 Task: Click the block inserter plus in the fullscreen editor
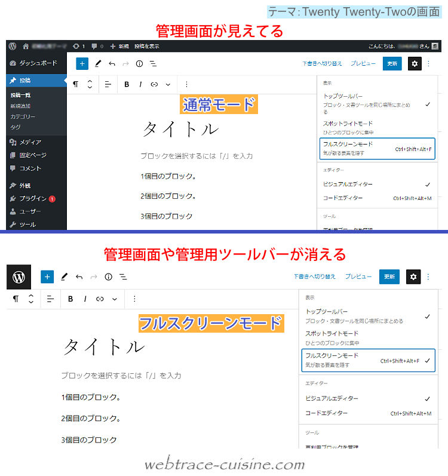47,277
